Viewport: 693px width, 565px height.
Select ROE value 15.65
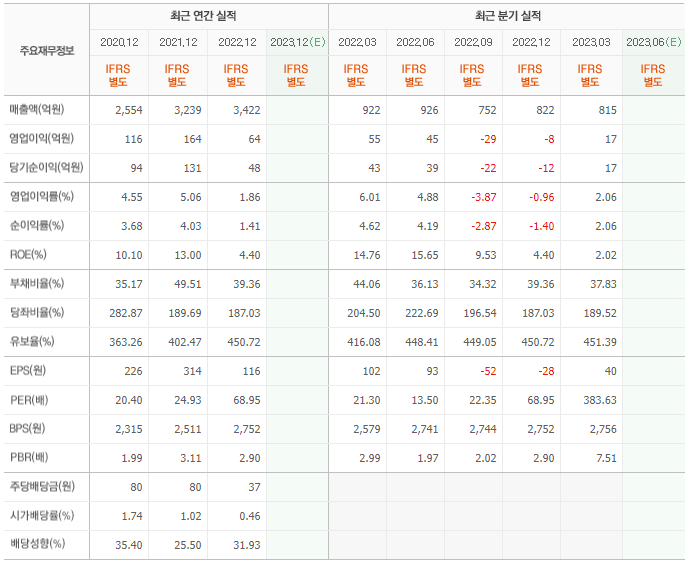(425, 256)
